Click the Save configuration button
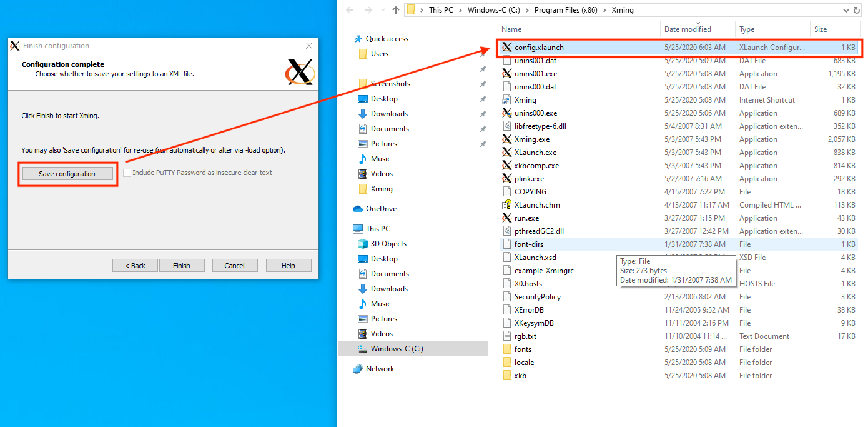The height and width of the screenshot is (427, 868). (67, 174)
